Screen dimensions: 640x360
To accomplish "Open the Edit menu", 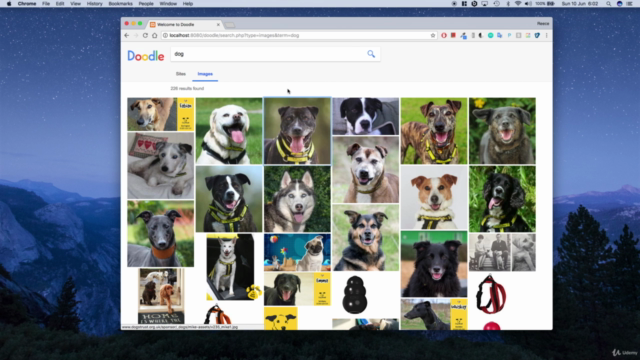I will (x=60, y=4).
